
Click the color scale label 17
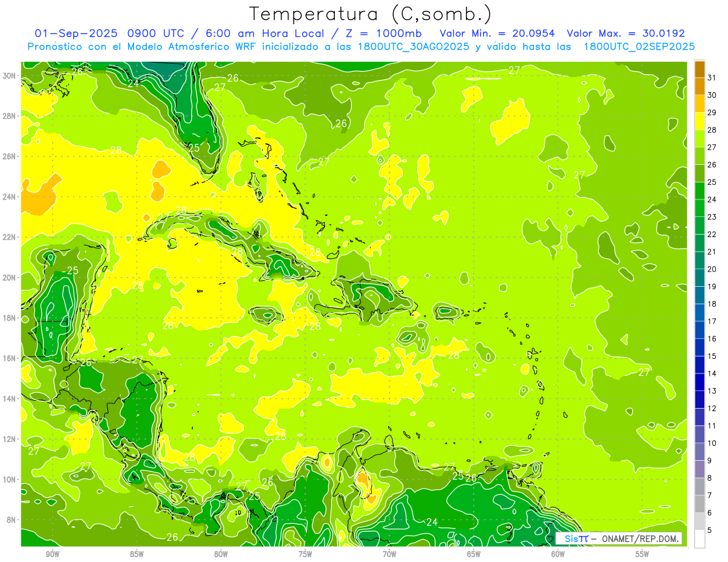pos(712,321)
